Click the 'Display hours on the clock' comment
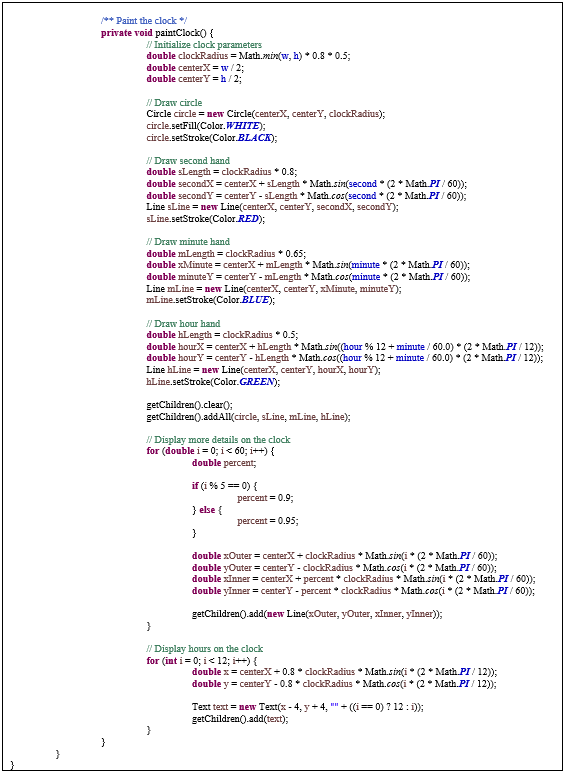 (x=205, y=648)
